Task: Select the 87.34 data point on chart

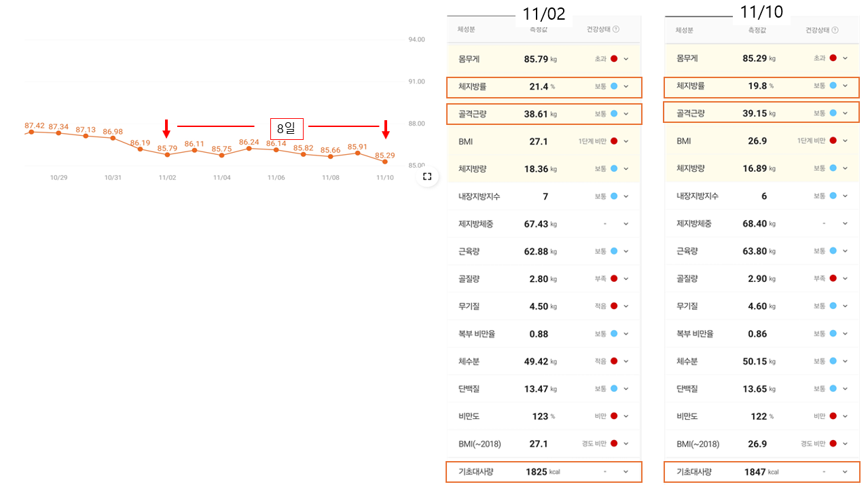Action: 58,133
